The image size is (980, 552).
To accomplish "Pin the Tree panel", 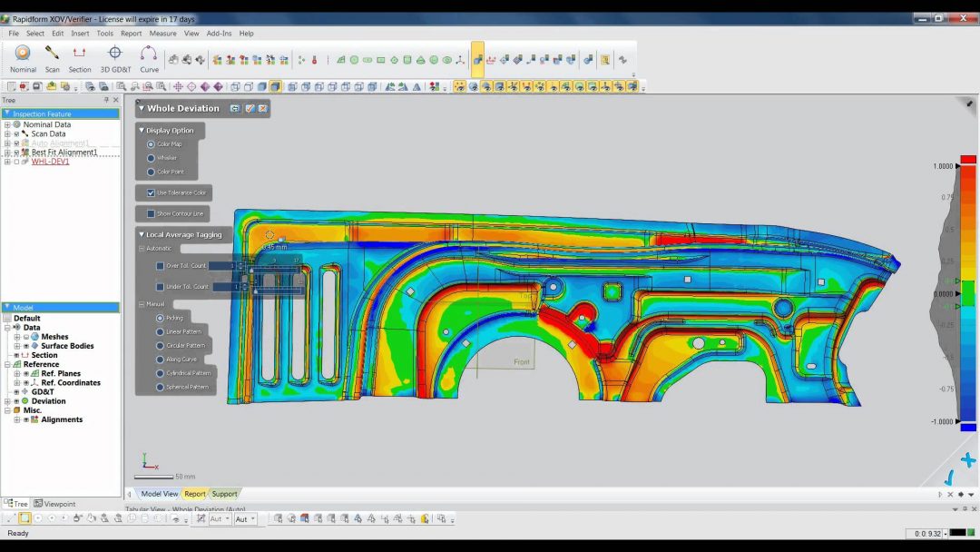I will [x=106, y=100].
